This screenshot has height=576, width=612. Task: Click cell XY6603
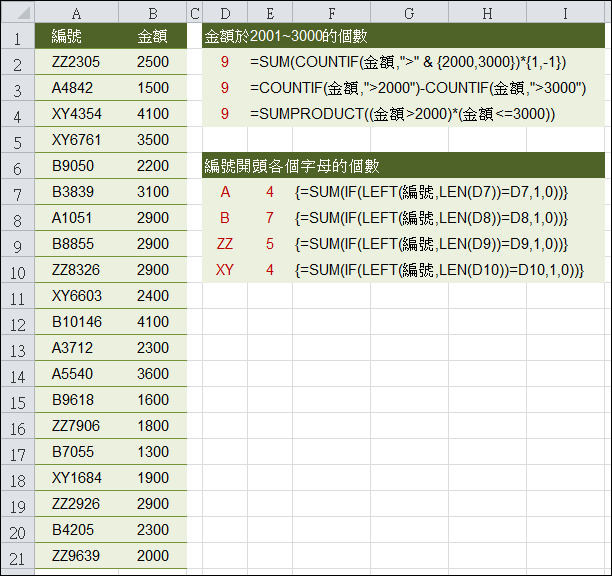pos(76,296)
